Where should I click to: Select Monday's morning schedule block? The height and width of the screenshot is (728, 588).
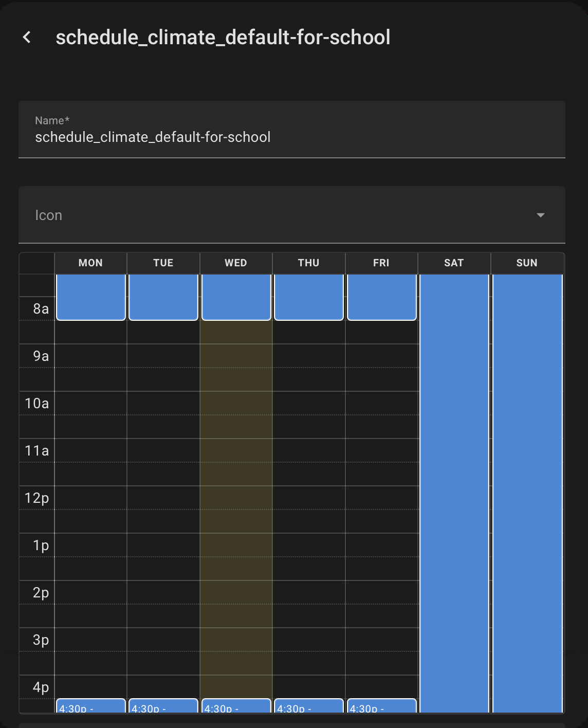point(91,297)
